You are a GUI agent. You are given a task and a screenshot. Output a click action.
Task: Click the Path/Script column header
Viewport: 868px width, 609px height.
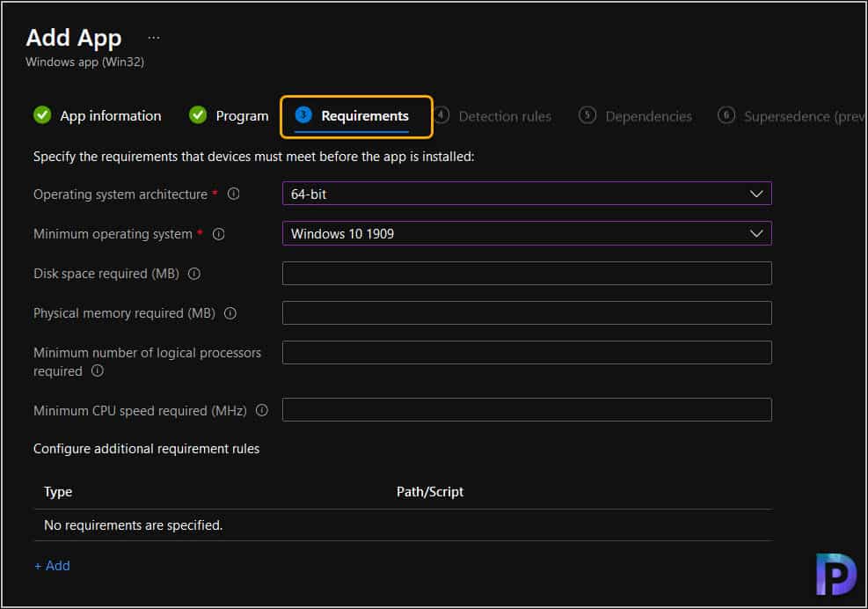click(430, 492)
